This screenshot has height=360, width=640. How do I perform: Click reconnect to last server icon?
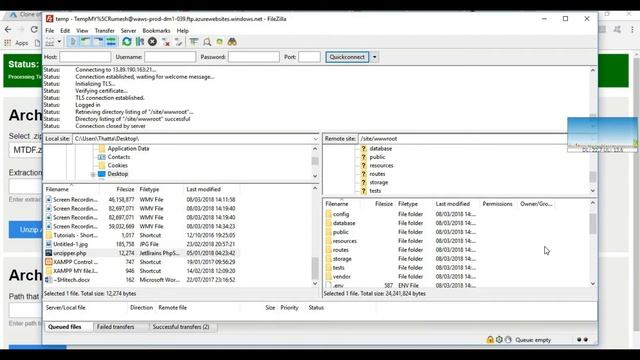(178, 42)
